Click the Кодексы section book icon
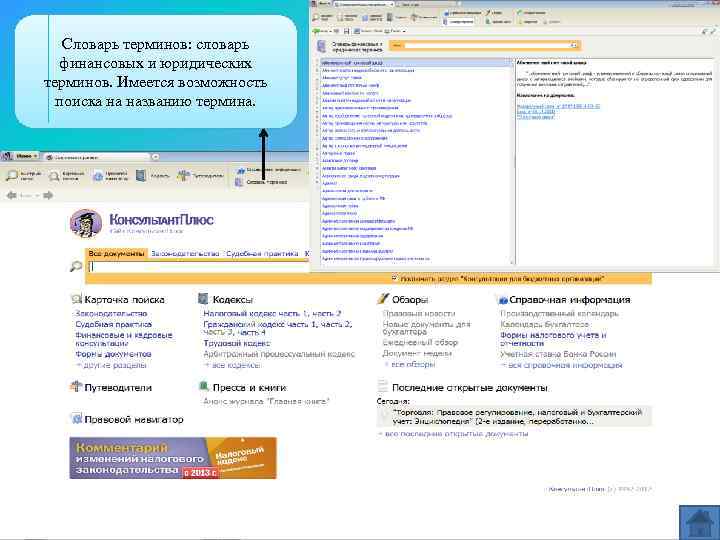The width and height of the screenshot is (720, 540). [203, 299]
